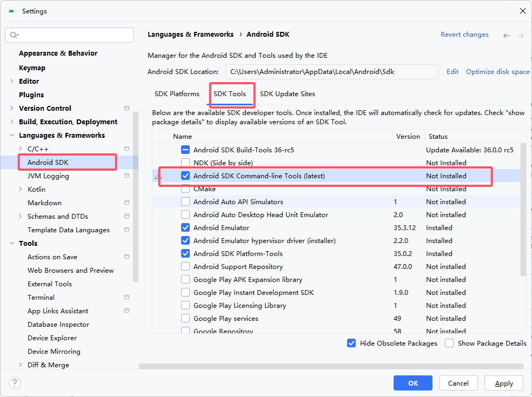The height and width of the screenshot is (397, 532).
Task: Click the Apply button
Action: point(504,383)
